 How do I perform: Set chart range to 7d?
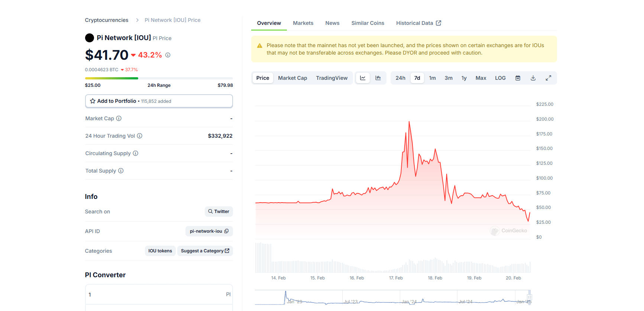(x=417, y=78)
